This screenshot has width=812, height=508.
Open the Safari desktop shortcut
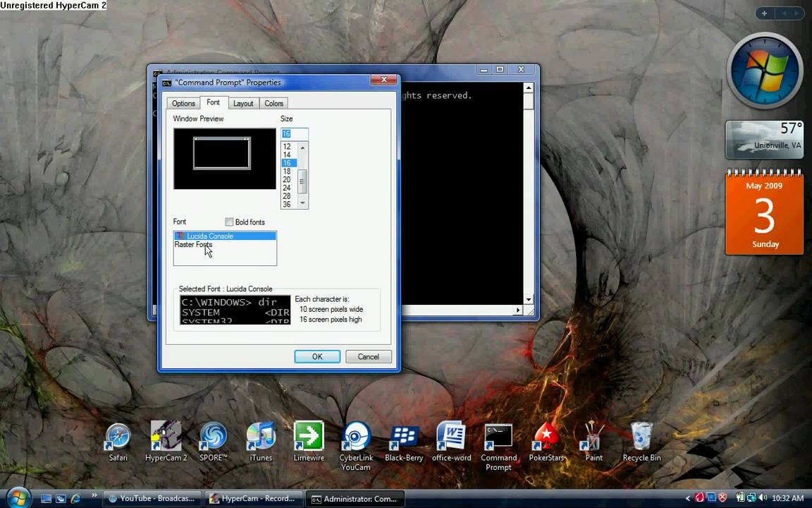coord(118,441)
